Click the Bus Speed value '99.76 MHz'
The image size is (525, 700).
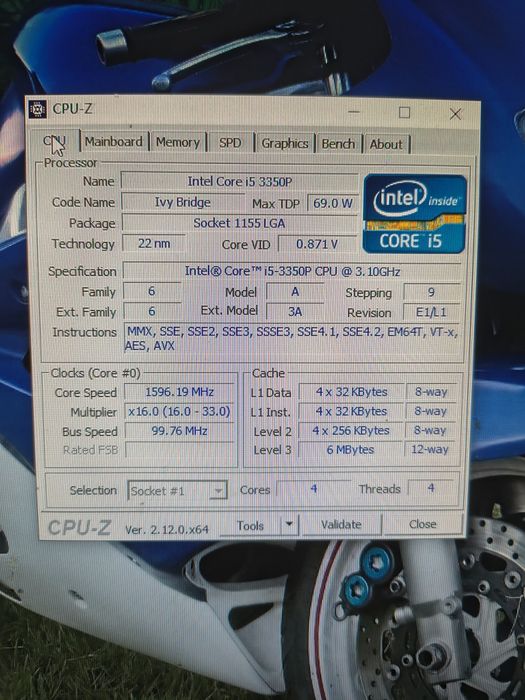tap(179, 431)
